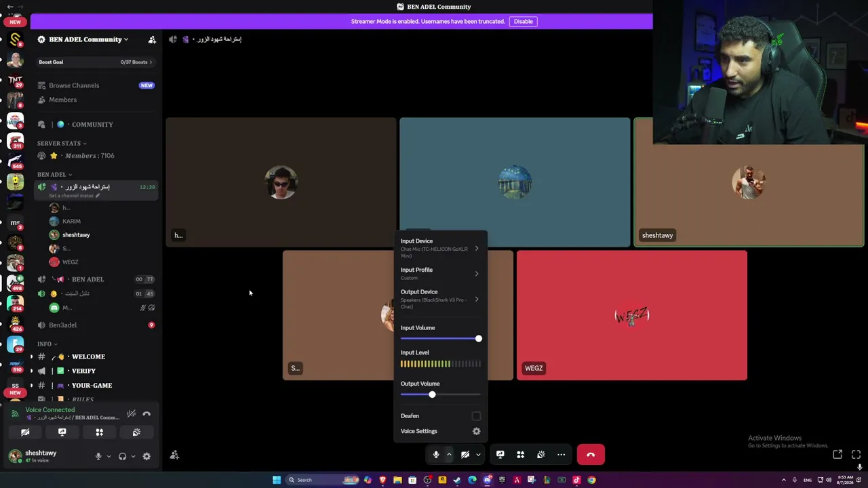Share your screen from the call bar
The height and width of the screenshot is (488, 868).
point(500,455)
